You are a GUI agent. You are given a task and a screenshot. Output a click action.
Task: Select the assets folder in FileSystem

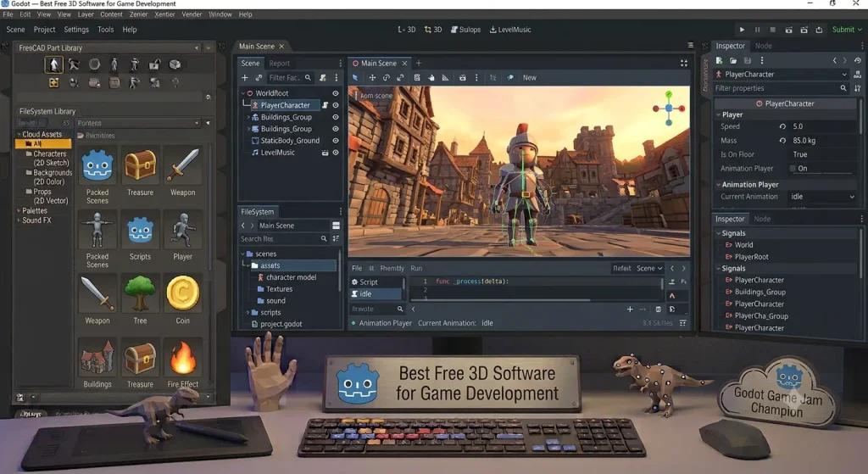point(294,265)
